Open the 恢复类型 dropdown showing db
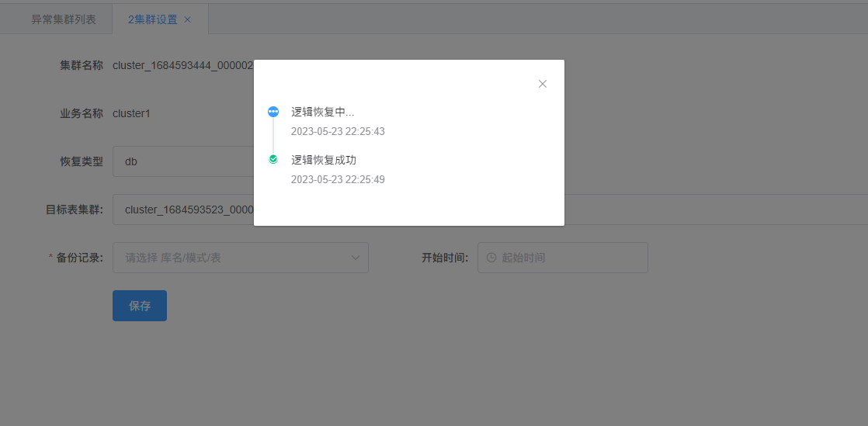Image resolution: width=868 pixels, height=426 pixels. (x=183, y=161)
